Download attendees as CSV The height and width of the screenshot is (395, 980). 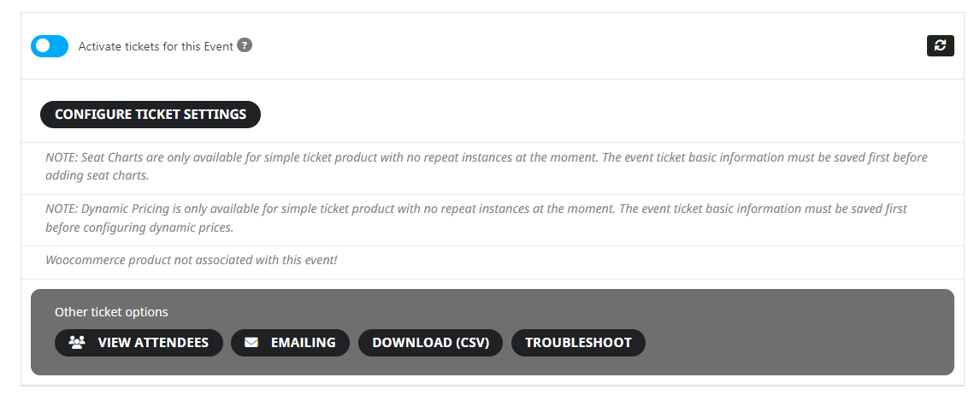pos(431,343)
